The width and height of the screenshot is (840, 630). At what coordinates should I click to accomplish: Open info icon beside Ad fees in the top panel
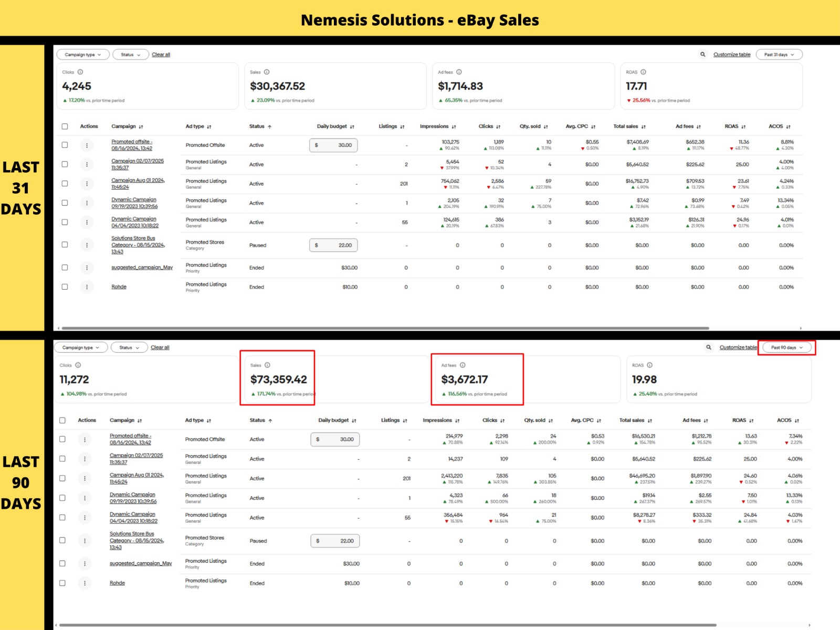[x=459, y=72]
